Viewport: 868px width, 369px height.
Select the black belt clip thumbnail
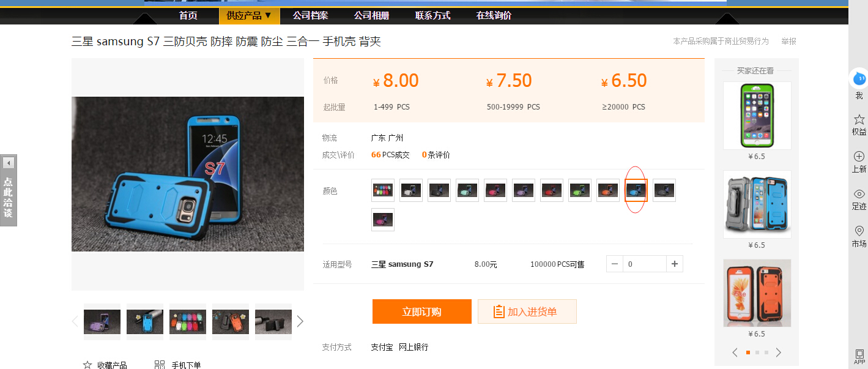273,322
